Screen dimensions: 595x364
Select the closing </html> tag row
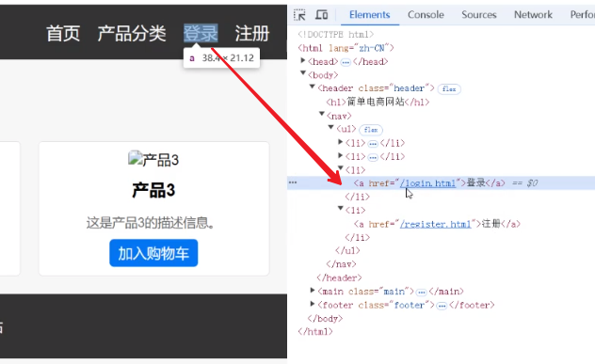pyautogui.click(x=315, y=332)
